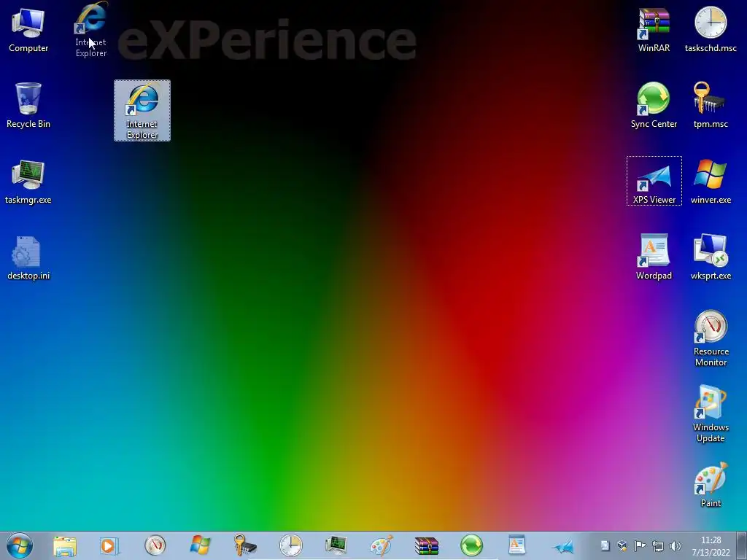Launch Wordpad document icon from taskbar
747x560 pixels.
517,545
